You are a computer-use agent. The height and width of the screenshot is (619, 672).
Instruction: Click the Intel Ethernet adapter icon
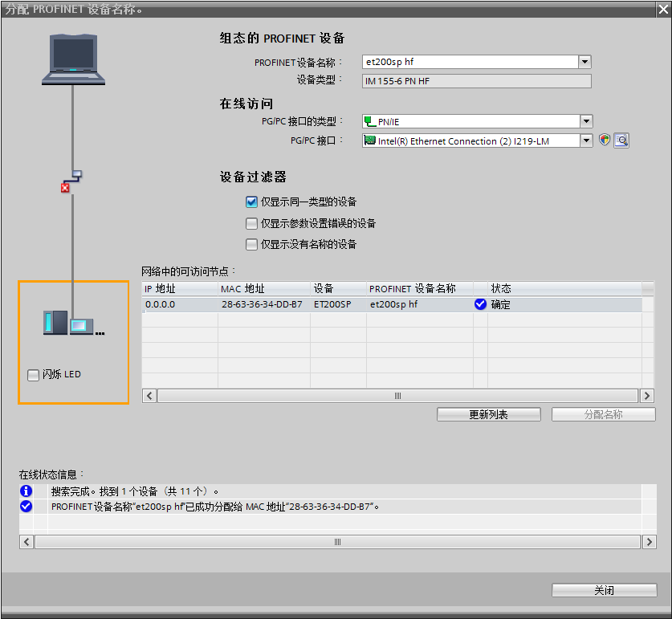[x=370, y=140]
